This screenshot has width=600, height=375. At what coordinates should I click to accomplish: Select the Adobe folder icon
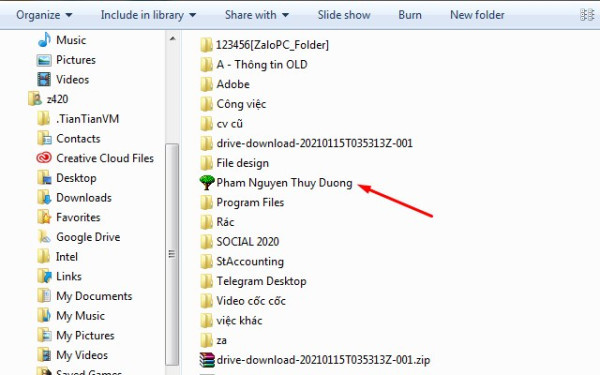coord(206,84)
